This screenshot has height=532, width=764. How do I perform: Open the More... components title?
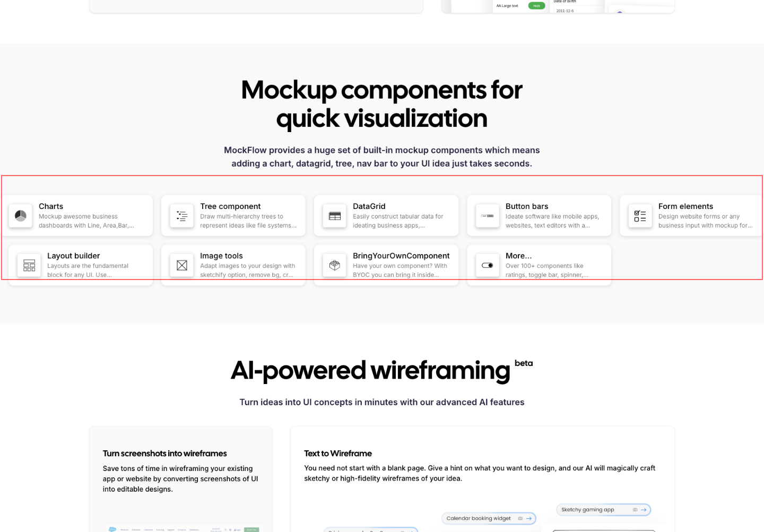coord(518,256)
